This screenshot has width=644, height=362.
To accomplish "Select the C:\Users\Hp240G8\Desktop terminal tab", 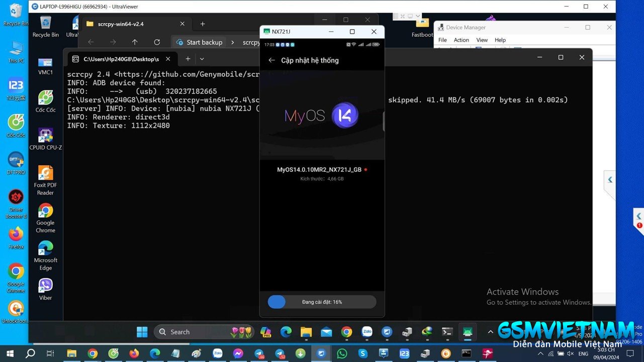I will point(122,59).
